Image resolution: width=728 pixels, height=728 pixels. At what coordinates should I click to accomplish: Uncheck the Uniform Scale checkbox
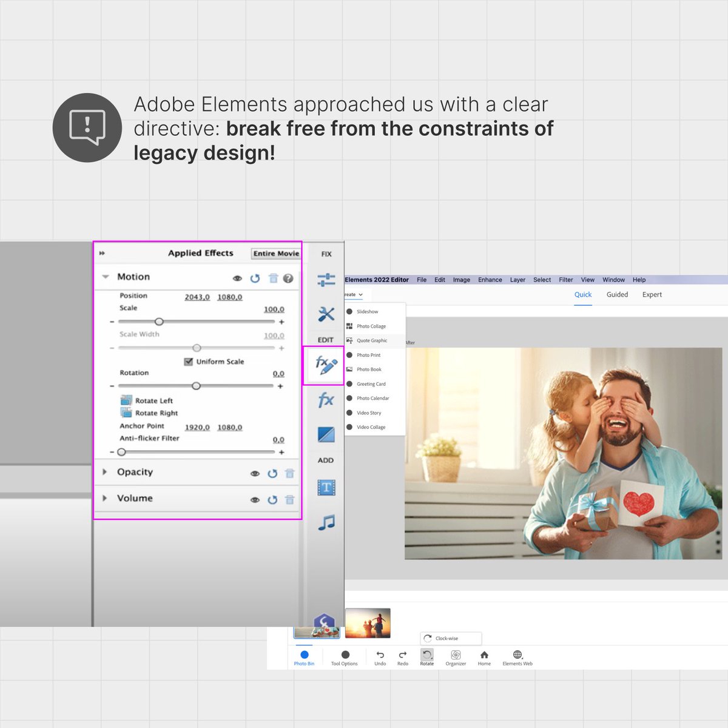pyautogui.click(x=188, y=361)
